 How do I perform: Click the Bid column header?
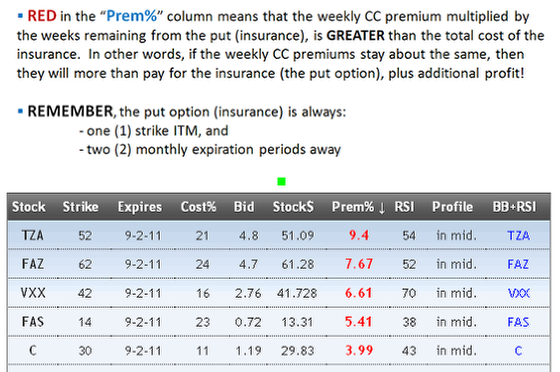coord(244,207)
